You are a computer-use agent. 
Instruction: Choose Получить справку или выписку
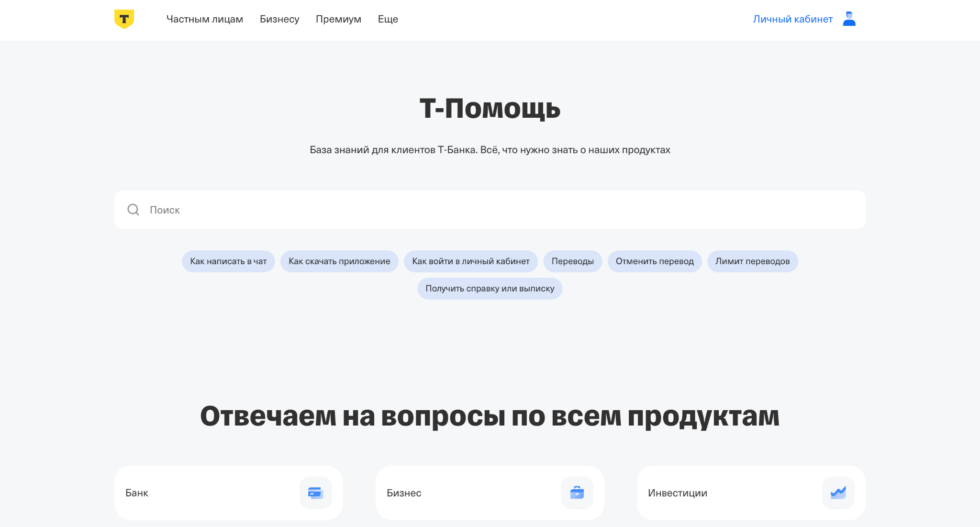(x=490, y=289)
